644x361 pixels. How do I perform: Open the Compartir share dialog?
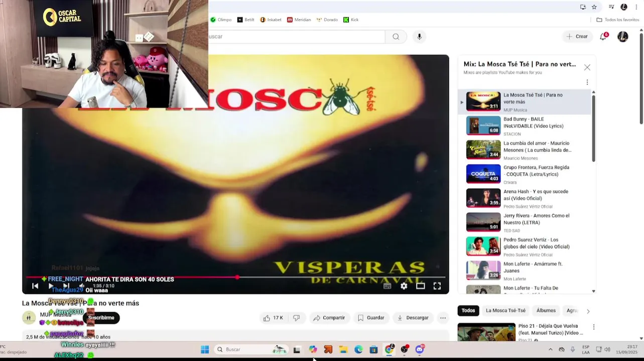pyautogui.click(x=329, y=318)
